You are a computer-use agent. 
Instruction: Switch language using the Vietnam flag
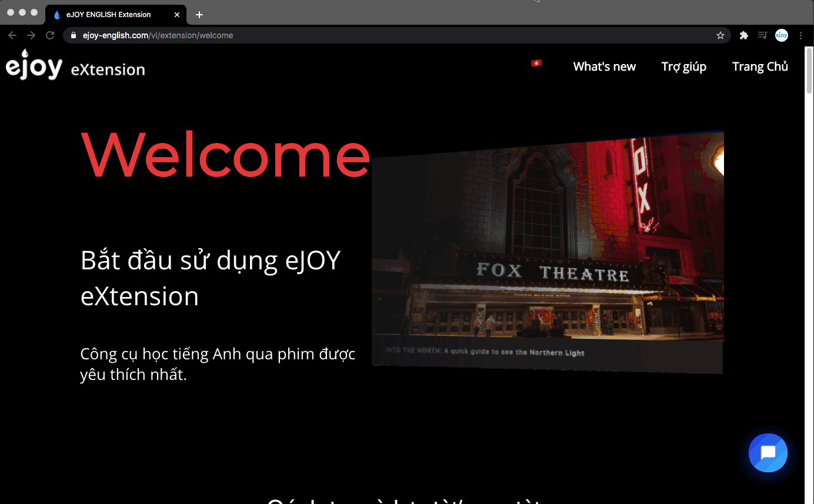[x=536, y=63]
